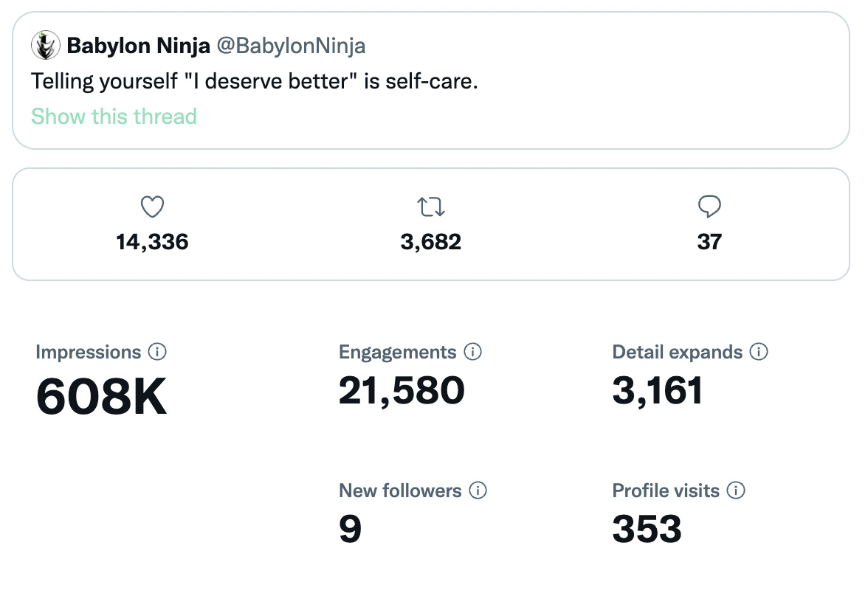Click the 353 profile visits number
Image resolution: width=868 pixels, height=596 pixels.
coord(647,529)
